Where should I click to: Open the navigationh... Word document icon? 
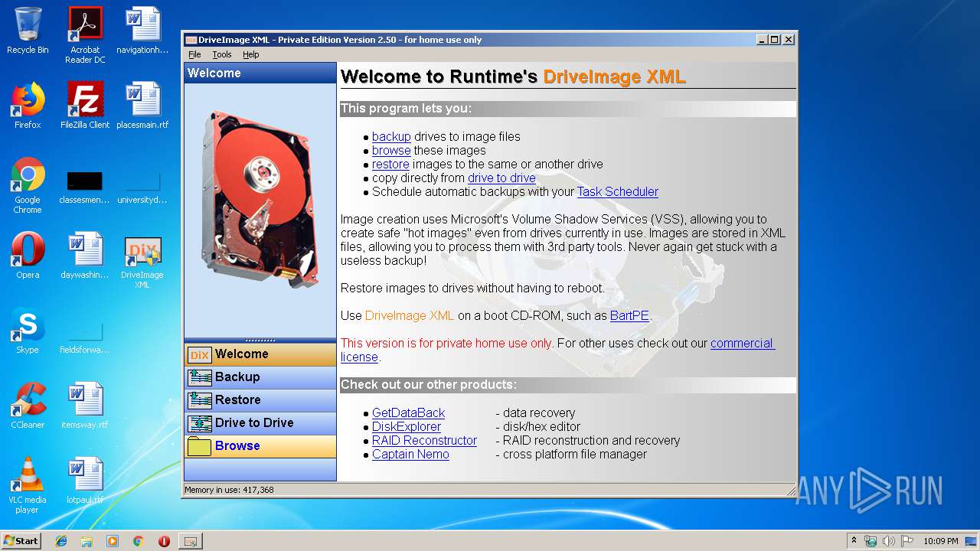[x=142, y=31]
